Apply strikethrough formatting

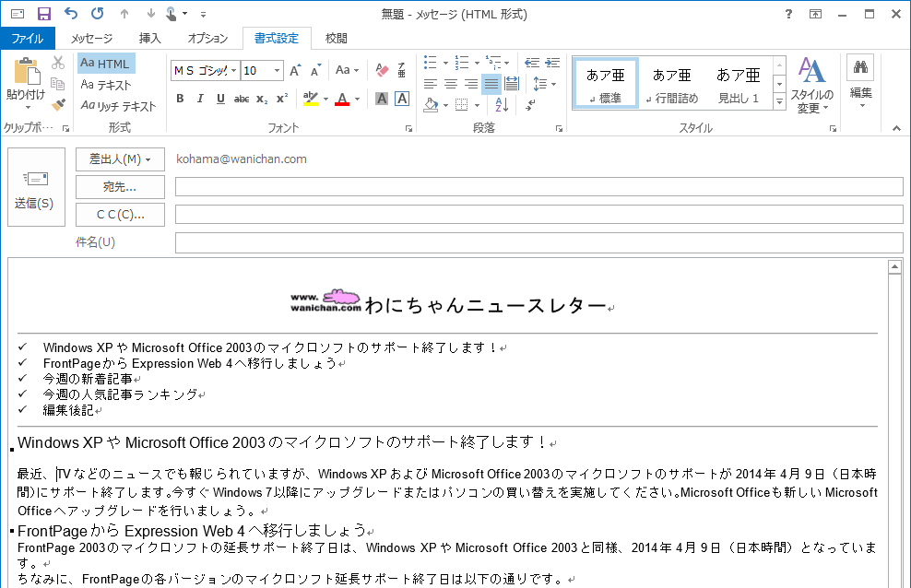[242, 100]
